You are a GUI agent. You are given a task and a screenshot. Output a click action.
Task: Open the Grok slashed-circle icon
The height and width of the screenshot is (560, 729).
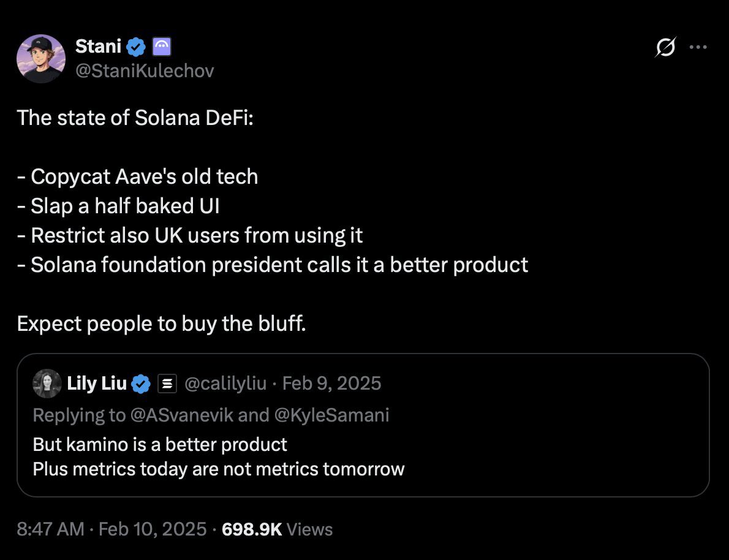[665, 47]
